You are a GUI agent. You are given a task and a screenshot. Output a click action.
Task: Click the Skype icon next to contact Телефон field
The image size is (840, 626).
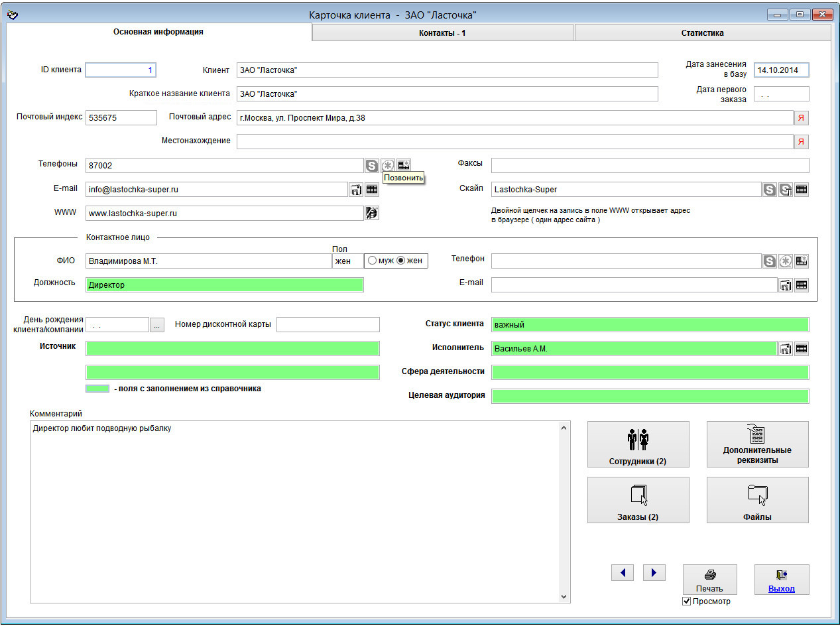769,261
